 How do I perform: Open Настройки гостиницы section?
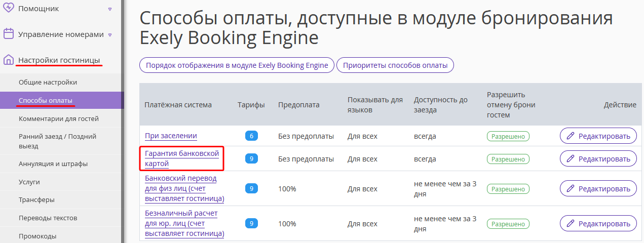pos(59,60)
